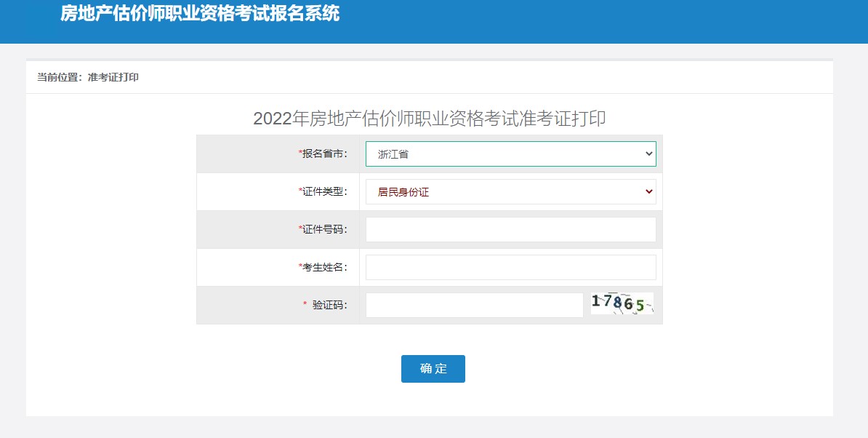Click the red asterisk beside 验证码
868x438 pixels.
tap(305, 304)
